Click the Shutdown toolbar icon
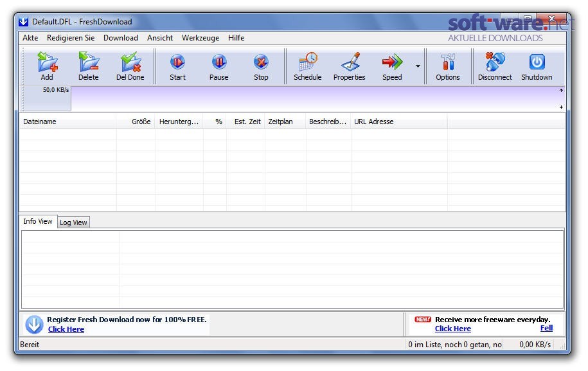This screenshot has width=588, height=371. coord(537,66)
